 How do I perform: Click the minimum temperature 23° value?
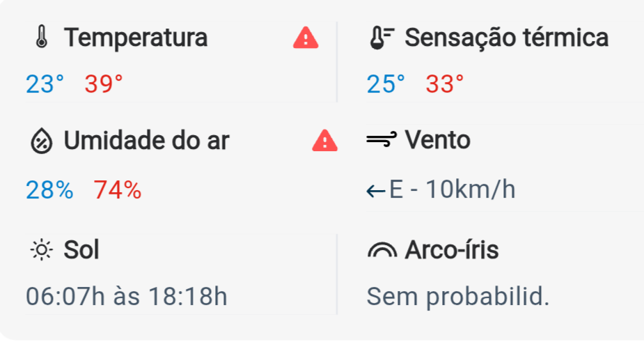pyautogui.click(x=45, y=84)
